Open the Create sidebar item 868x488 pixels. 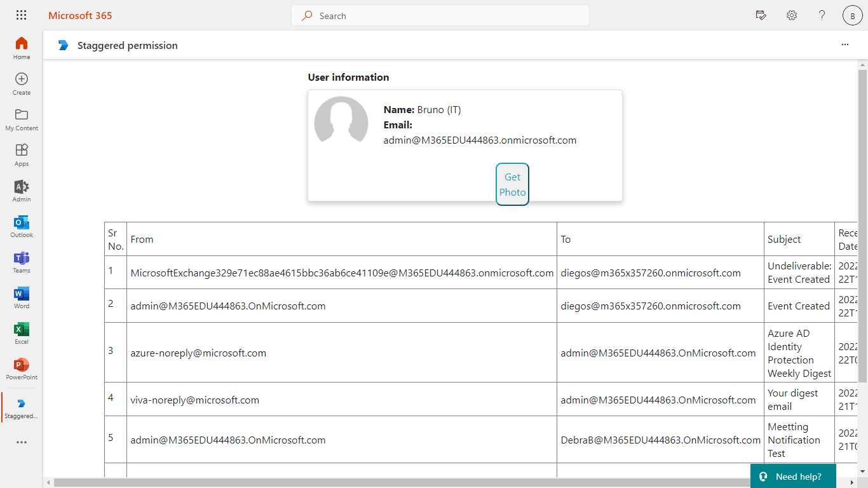pyautogui.click(x=22, y=84)
